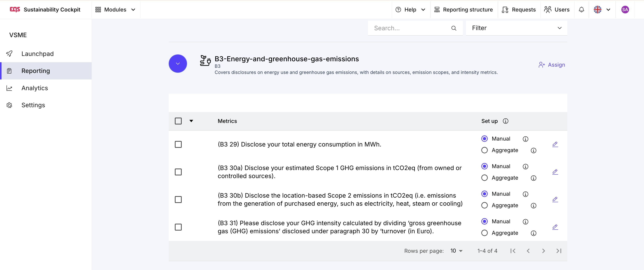Screen dimensions: 644x270
Task: Click the Assign link
Action: click(x=552, y=65)
